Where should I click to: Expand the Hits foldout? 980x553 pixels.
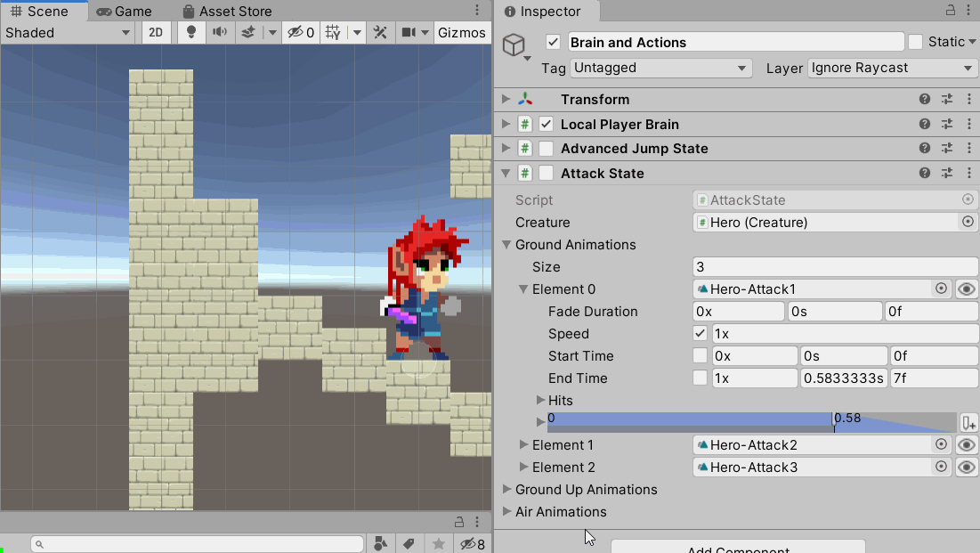541,401
